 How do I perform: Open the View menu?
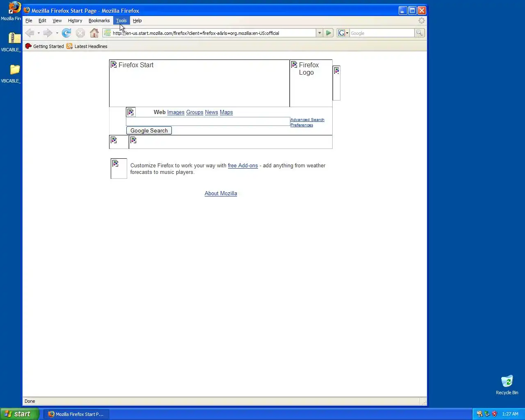pos(57,21)
